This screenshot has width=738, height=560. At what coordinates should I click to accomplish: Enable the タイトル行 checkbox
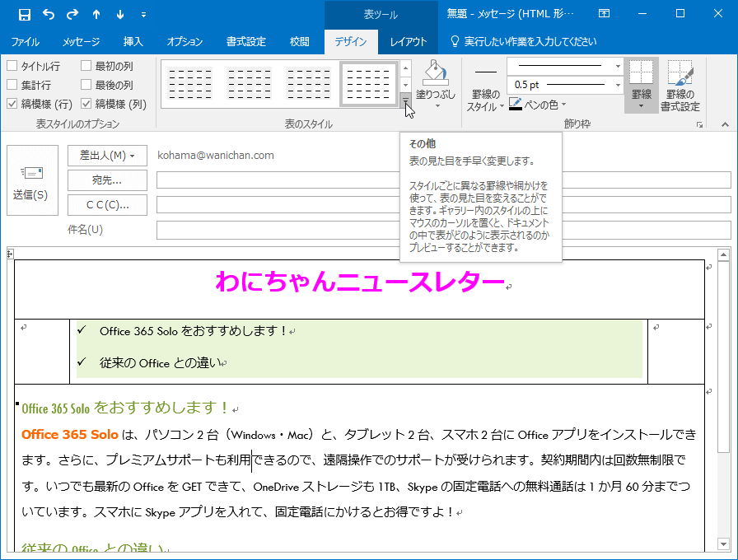[12, 66]
